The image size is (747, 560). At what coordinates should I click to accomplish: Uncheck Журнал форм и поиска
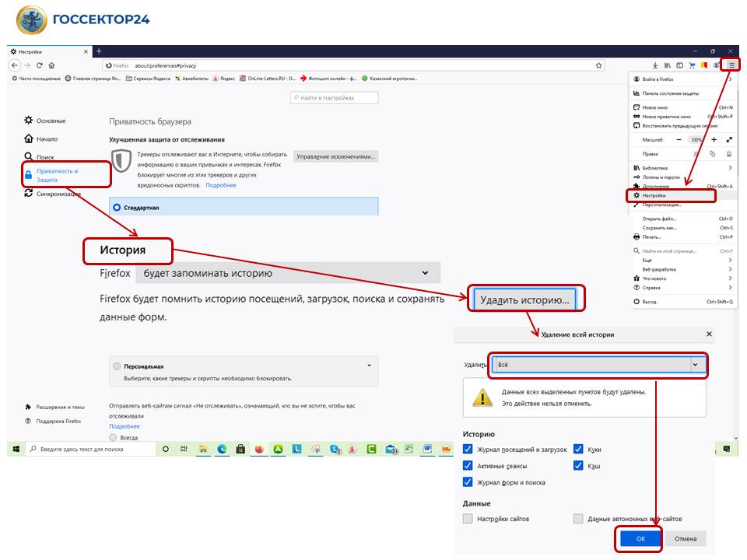click(468, 482)
